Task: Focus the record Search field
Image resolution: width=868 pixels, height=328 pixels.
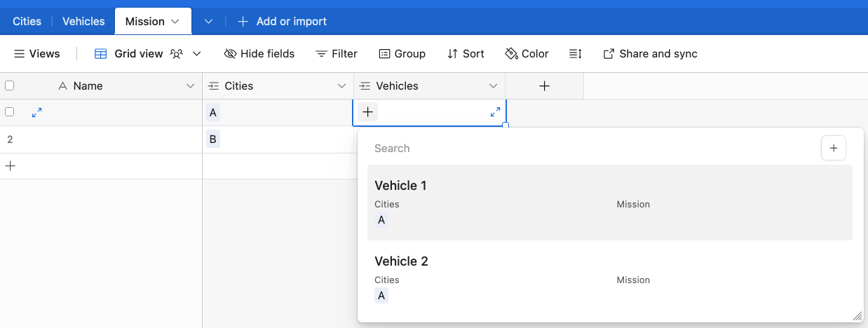Action: point(592,148)
